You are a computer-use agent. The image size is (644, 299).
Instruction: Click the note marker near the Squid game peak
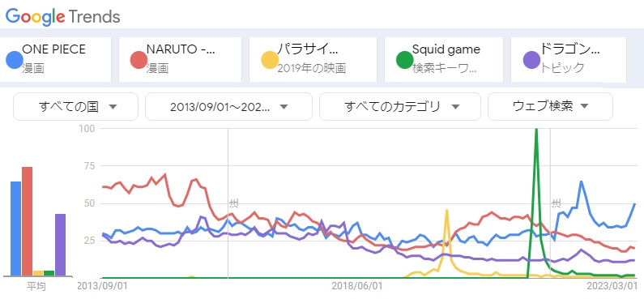point(557,203)
